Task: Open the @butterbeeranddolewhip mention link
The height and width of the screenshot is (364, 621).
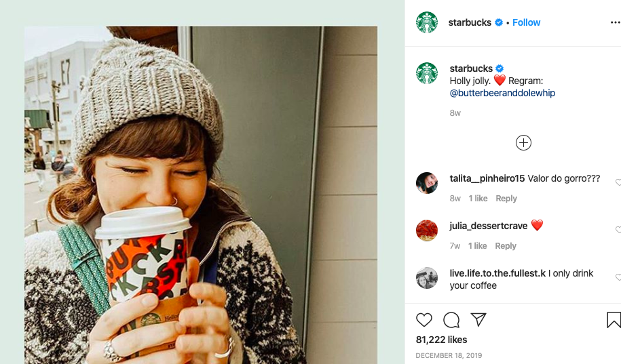Action: pyautogui.click(x=502, y=93)
